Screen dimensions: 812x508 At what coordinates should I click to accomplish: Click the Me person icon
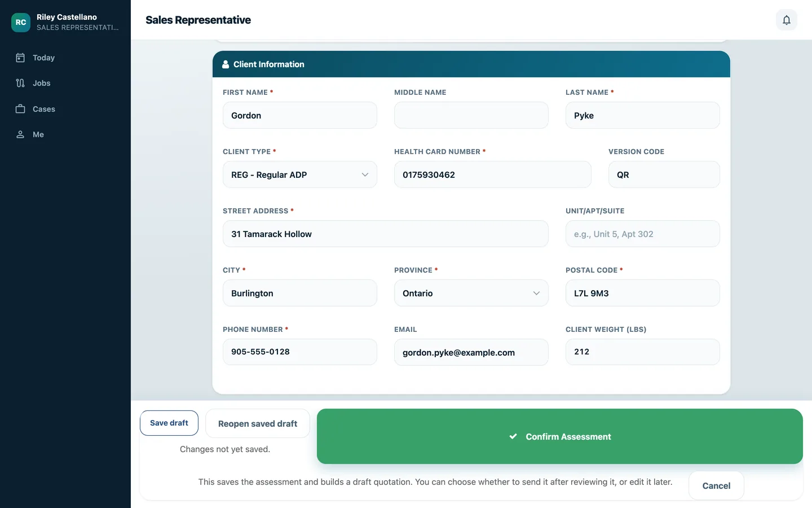click(20, 134)
